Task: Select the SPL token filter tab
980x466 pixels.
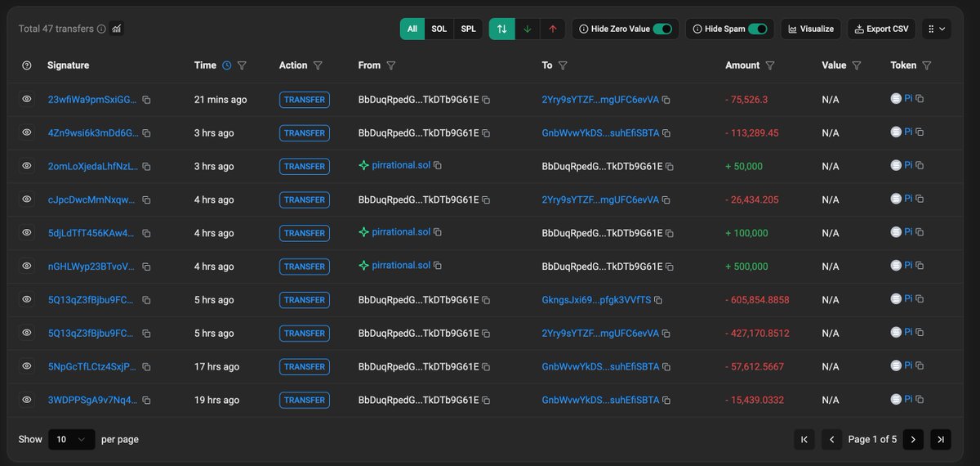Action: click(468, 29)
